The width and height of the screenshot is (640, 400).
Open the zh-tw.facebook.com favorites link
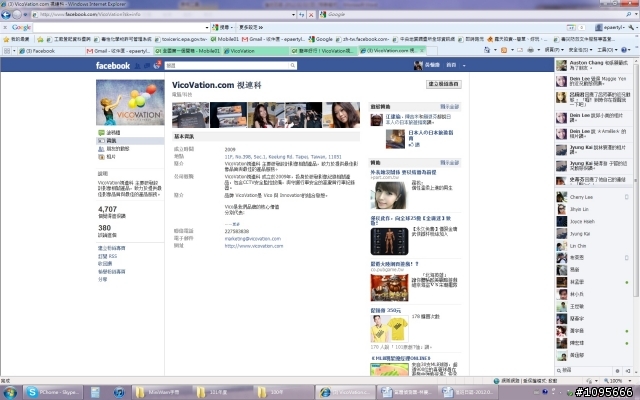(x=362, y=39)
